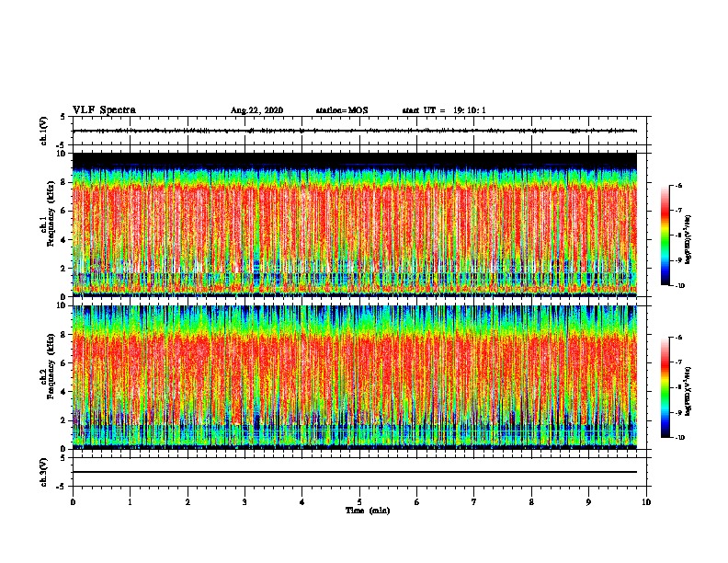Click the 'VLF Spectra' plot title

[x=104, y=110]
